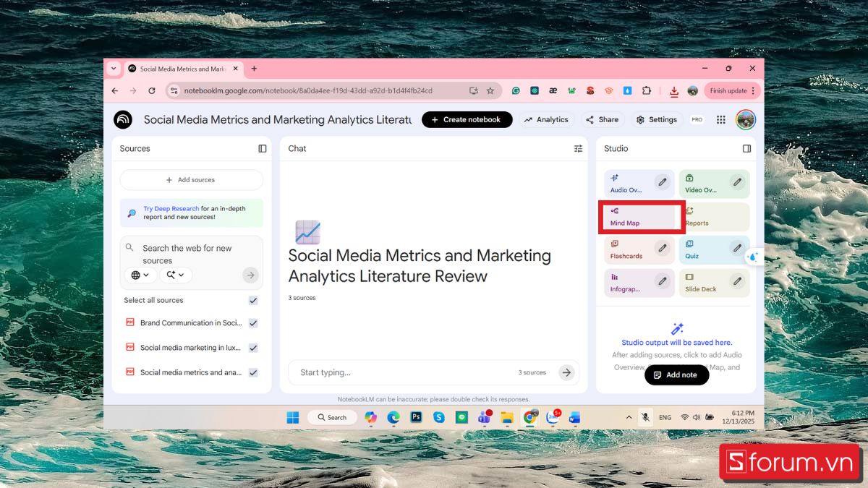
Task: Click the browser address bar URL
Action: (x=307, y=90)
